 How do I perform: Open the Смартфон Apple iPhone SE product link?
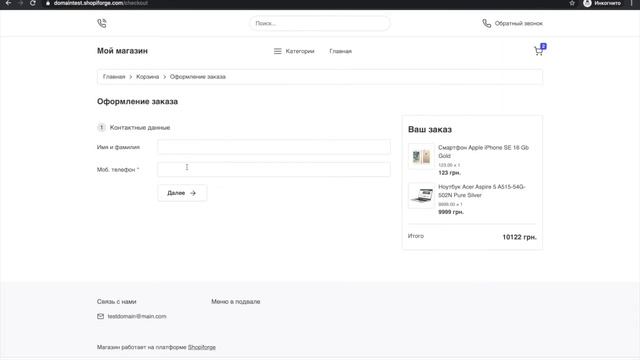pos(483,151)
